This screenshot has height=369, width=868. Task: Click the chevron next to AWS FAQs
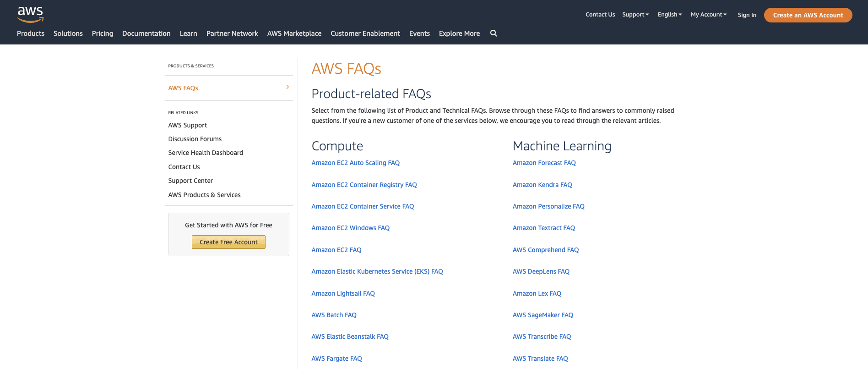[288, 87]
